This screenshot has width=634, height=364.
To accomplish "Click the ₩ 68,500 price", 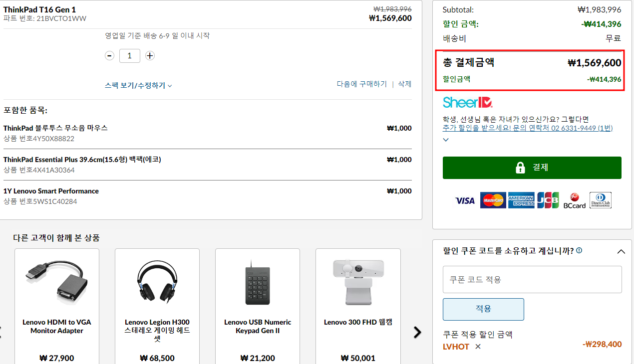I will 157,358.
